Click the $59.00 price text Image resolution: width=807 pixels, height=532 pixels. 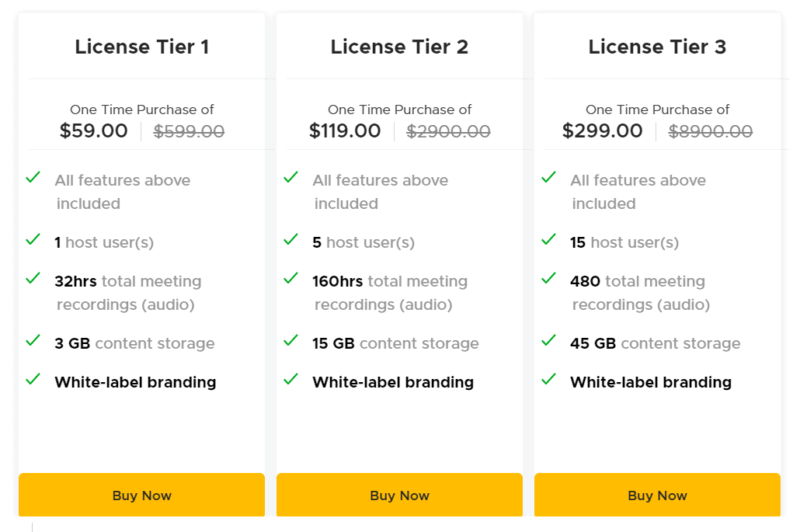[x=94, y=130]
